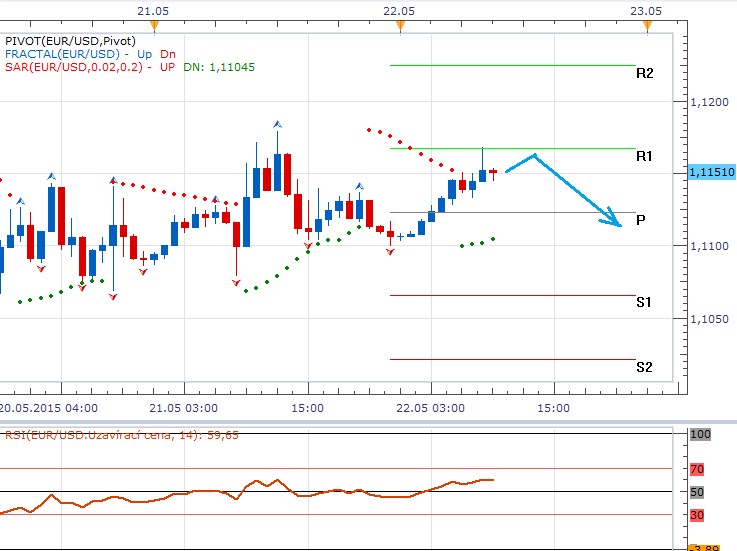This screenshot has height=551, width=737.
Task: Click the current price tag 1,11510
Action: tap(712, 173)
